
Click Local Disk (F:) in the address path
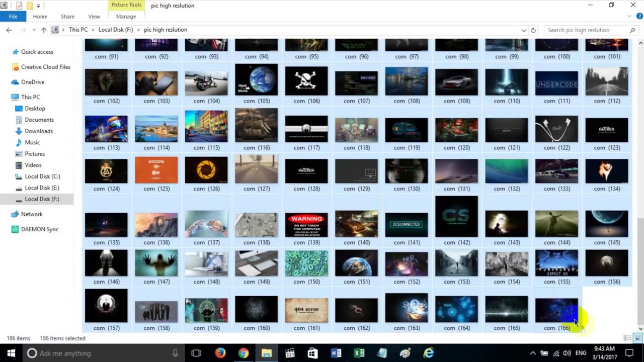click(116, 30)
